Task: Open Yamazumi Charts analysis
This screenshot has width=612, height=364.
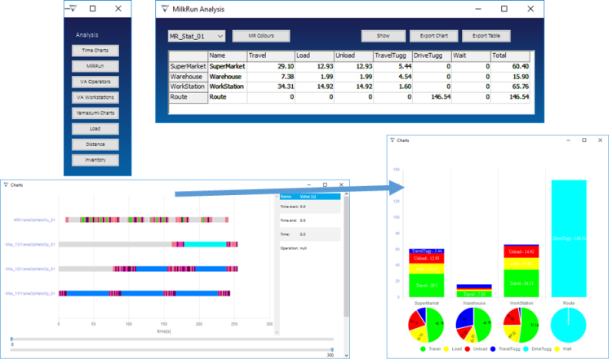Action: (x=95, y=113)
